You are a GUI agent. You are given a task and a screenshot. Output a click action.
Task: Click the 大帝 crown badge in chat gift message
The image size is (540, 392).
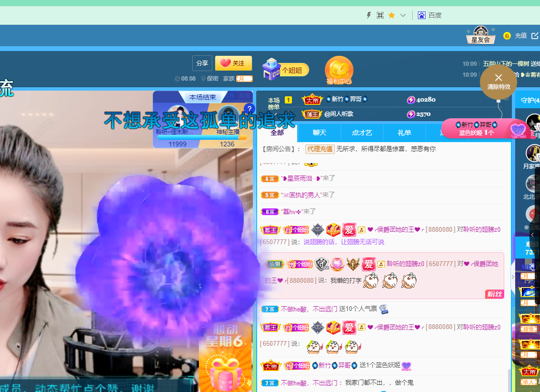click(x=271, y=366)
